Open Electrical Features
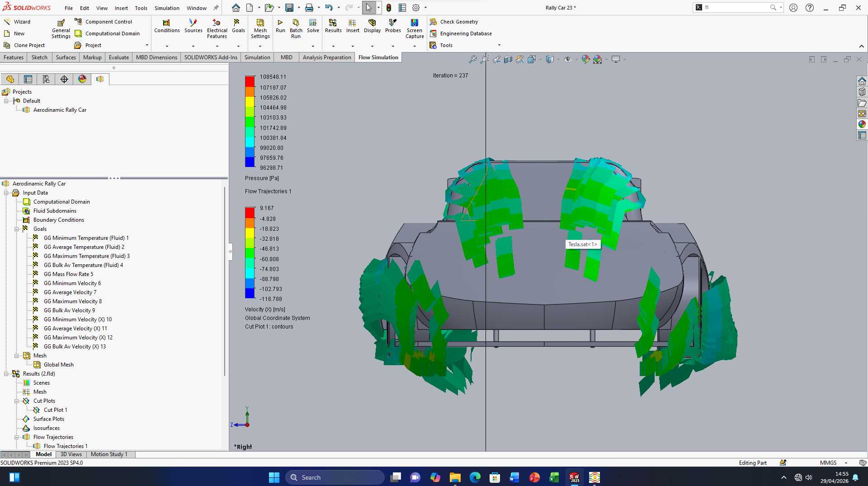The width and height of the screenshot is (868, 486). tap(217, 29)
